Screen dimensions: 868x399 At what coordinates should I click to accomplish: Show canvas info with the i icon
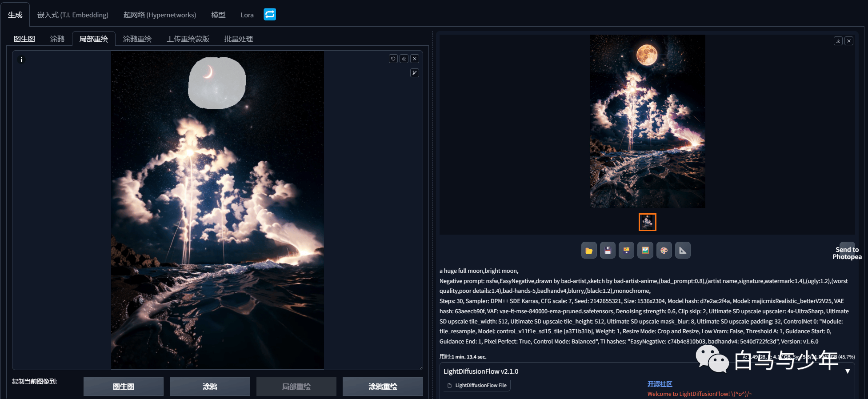pos(21,59)
